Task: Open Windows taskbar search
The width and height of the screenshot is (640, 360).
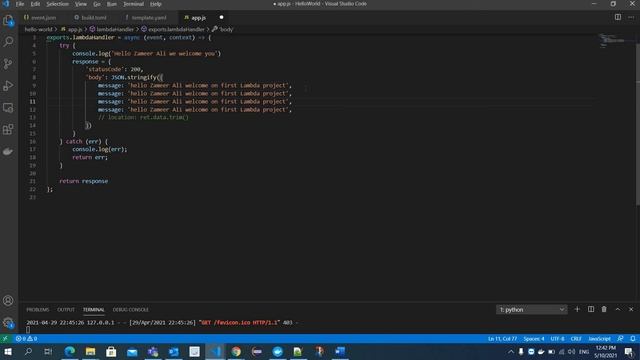Action: 28,351
